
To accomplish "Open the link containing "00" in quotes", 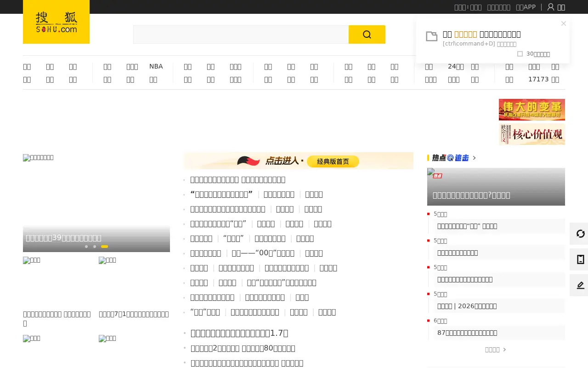I will [263, 253].
